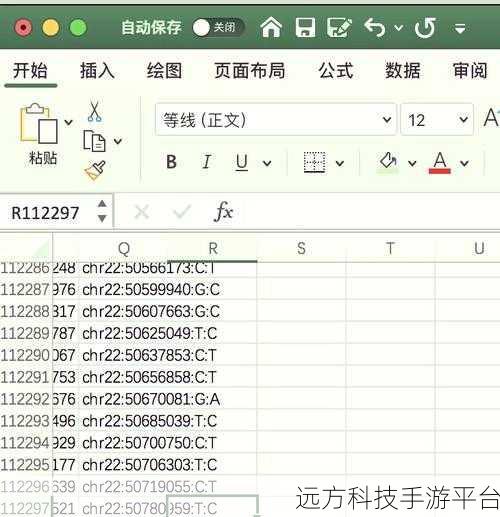Click cell chr22:50685039:T:C
Viewport: 500px width, 517px height.
(x=150, y=421)
